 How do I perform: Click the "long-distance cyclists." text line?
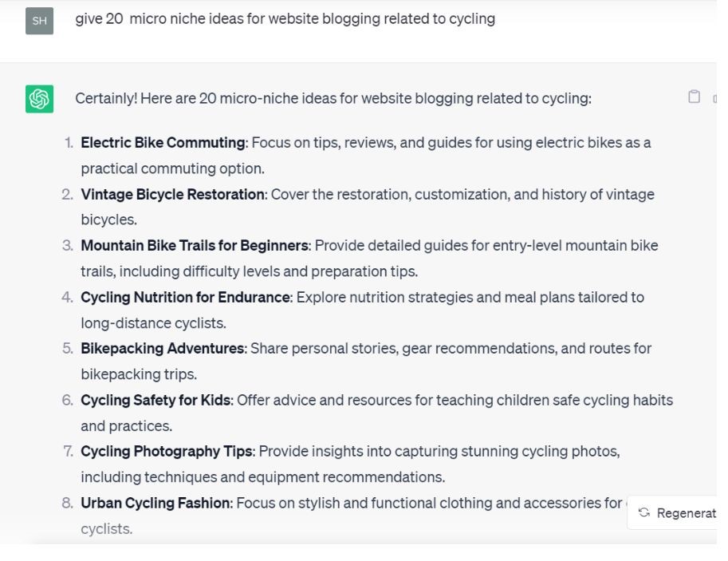tap(153, 323)
